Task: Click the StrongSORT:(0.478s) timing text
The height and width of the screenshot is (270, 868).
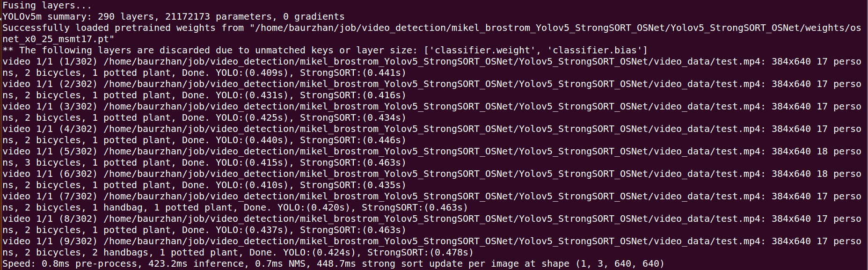Action: 420,252
